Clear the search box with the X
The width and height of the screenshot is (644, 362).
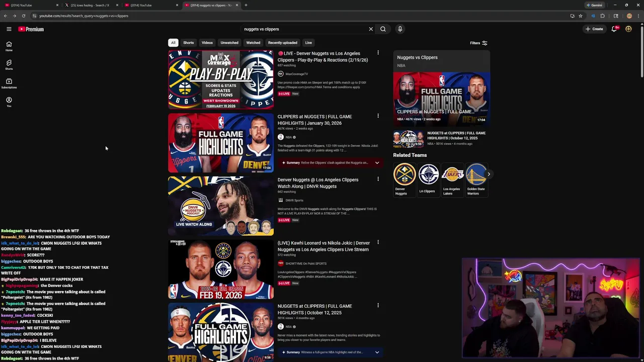coord(371,29)
